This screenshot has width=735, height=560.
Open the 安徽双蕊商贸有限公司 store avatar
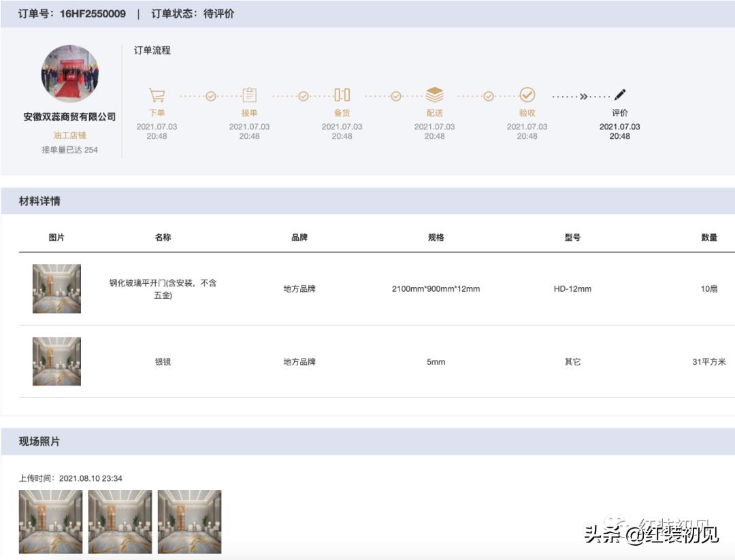pyautogui.click(x=70, y=73)
